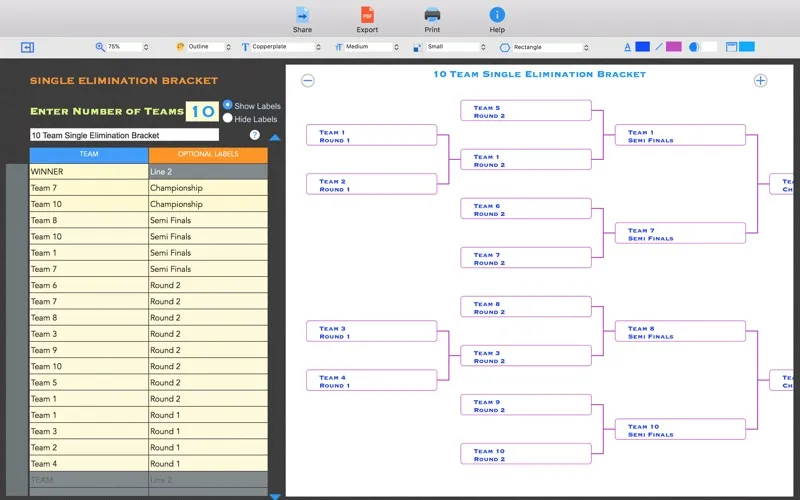This screenshot has height=500, width=800.
Task: Click the TEAM column header
Action: [x=89, y=155]
